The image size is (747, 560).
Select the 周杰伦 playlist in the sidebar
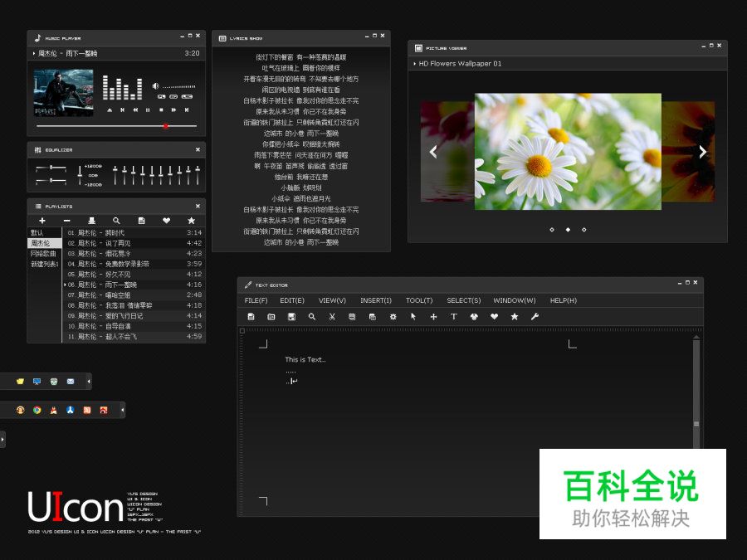pos(39,242)
